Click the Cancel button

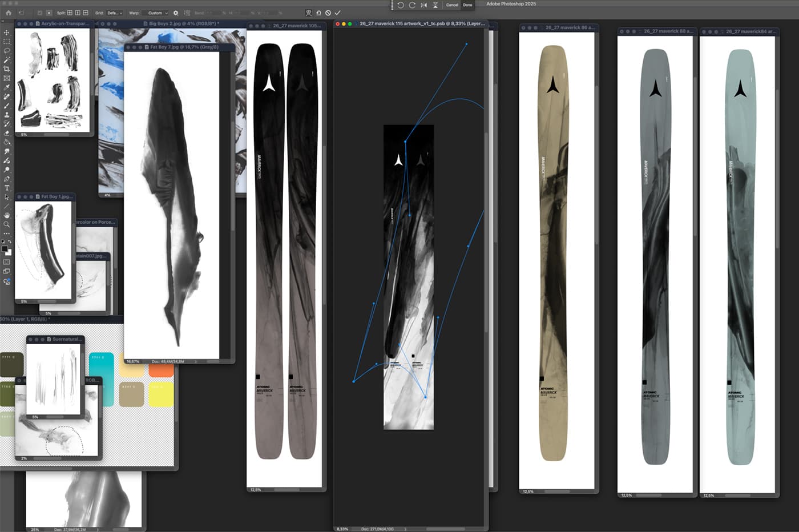[x=452, y=5]
